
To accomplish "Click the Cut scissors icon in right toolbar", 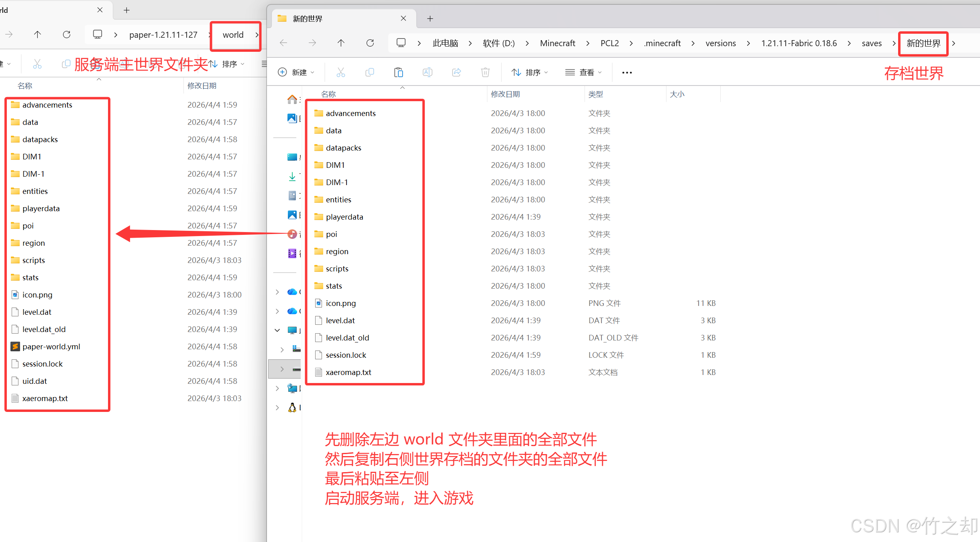I will pyautogui.click(x=340, y=72).
